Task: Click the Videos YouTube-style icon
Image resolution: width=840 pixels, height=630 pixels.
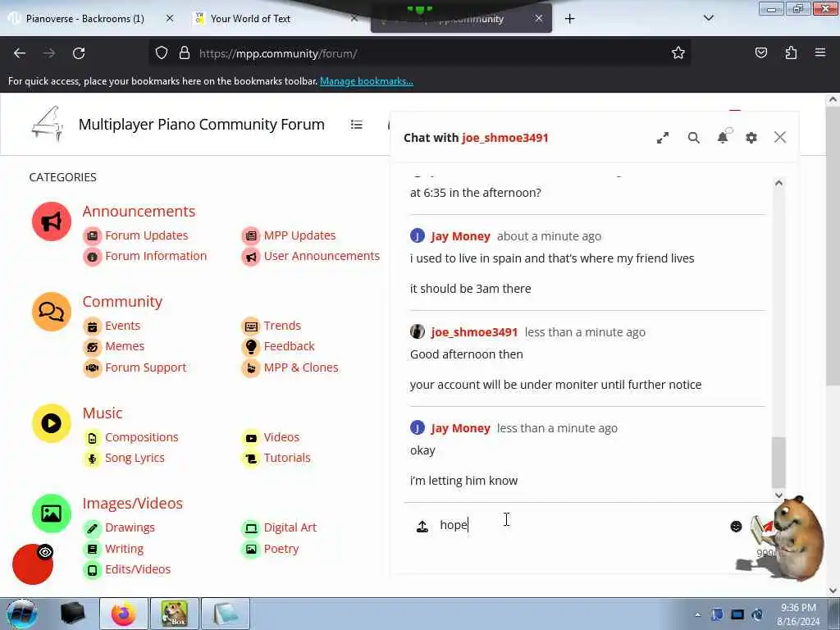Action: coord(251,438)
